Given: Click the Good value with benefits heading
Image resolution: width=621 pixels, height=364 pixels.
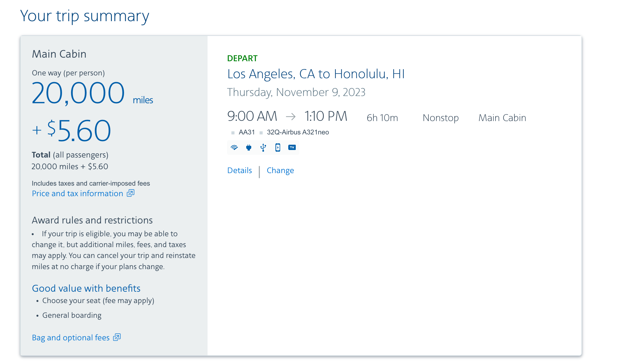Looking at the screenshot, I should (86, 288).
